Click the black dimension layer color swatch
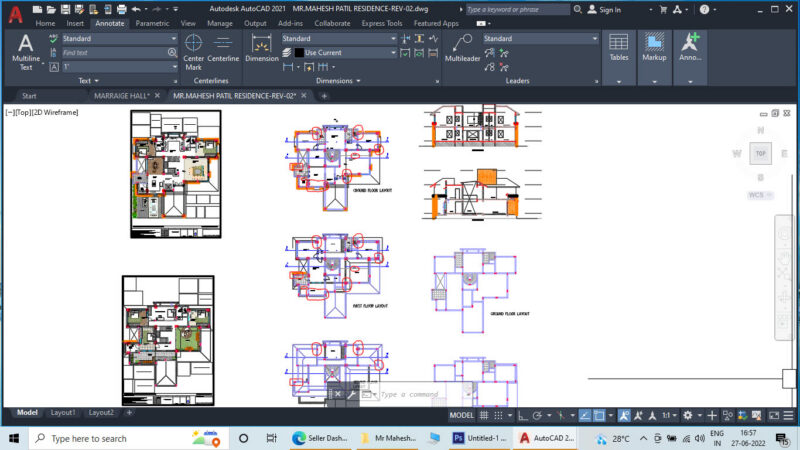The height and width of the screenshot is (450, 800). click(x=299, y=53)
